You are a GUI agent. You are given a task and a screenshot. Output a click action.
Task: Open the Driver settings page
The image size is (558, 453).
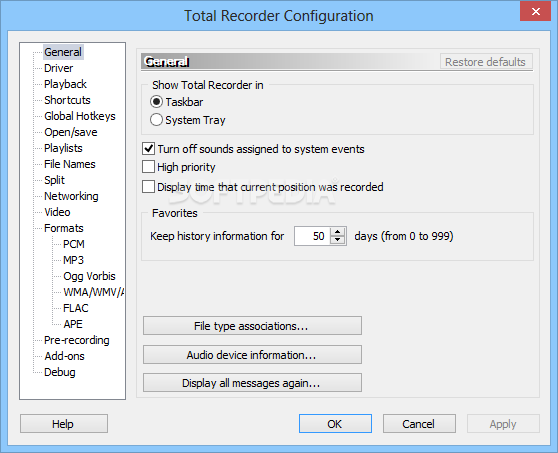pyautogui.click(x=59, y=68)
